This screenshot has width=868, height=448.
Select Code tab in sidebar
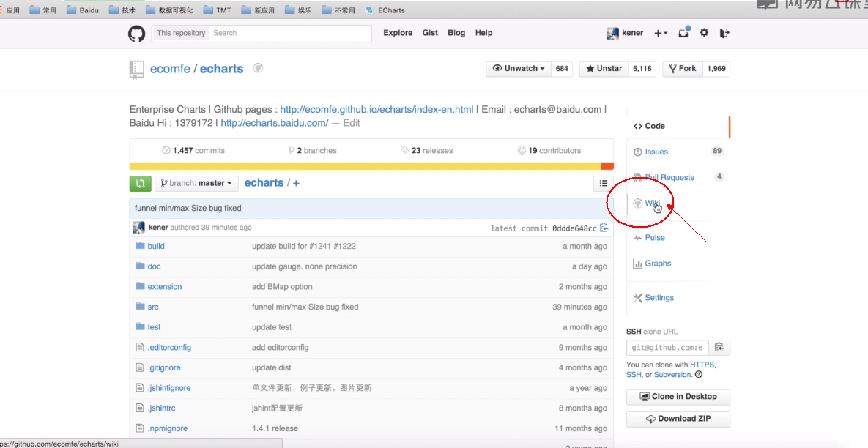coord(678,126)
